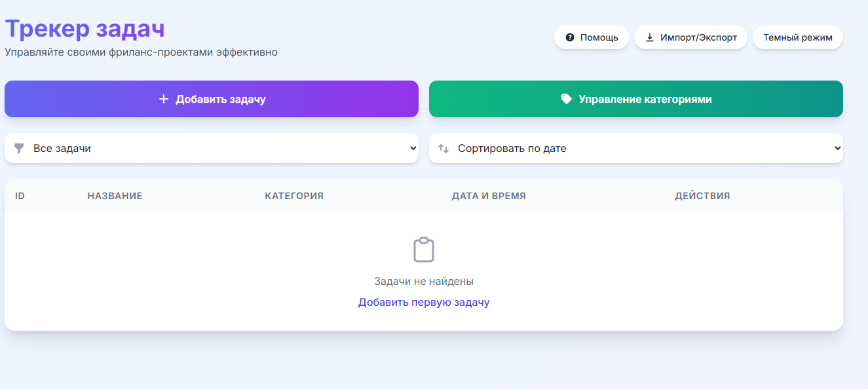Click the Трекер задач page title
Screen dimensions: 868x389
(85, 29)
